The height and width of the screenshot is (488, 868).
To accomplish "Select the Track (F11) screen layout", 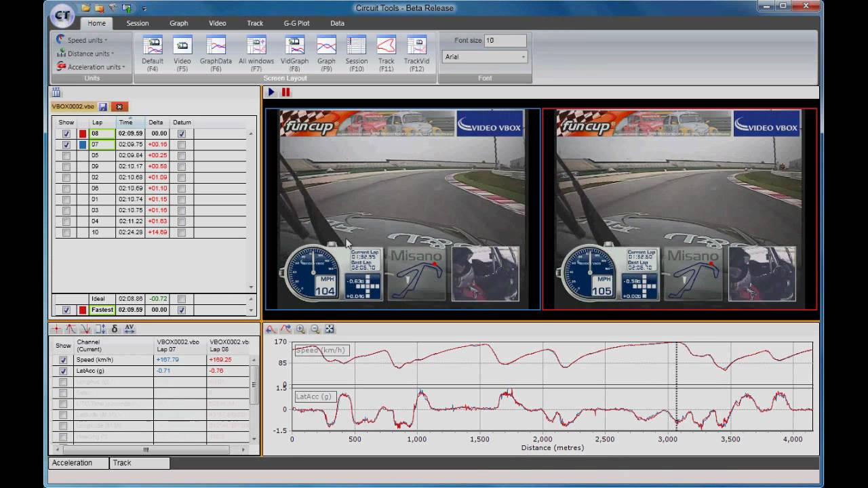I will [x=387, y=54].
